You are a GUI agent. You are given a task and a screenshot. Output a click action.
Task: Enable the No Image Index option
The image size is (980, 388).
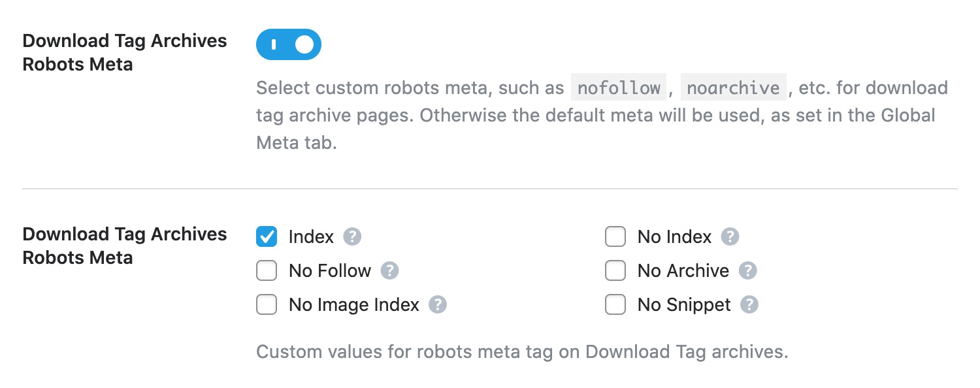(267, 304)
